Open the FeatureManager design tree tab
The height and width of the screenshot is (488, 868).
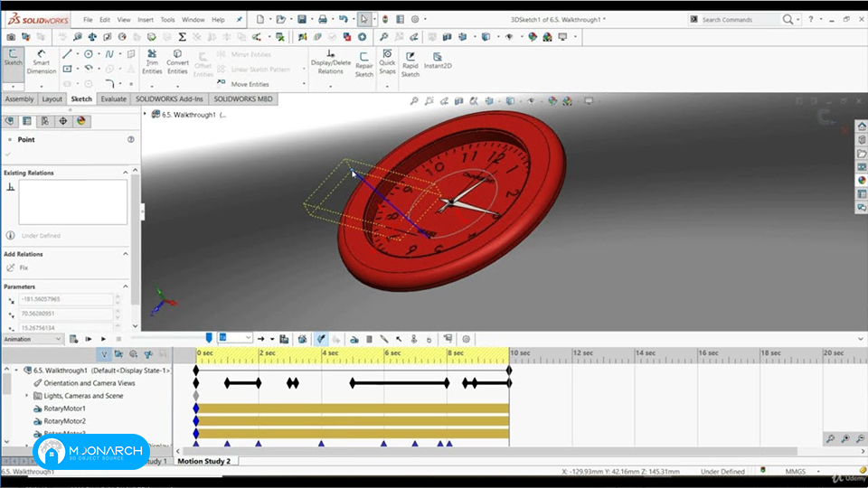tap(9, 121)
